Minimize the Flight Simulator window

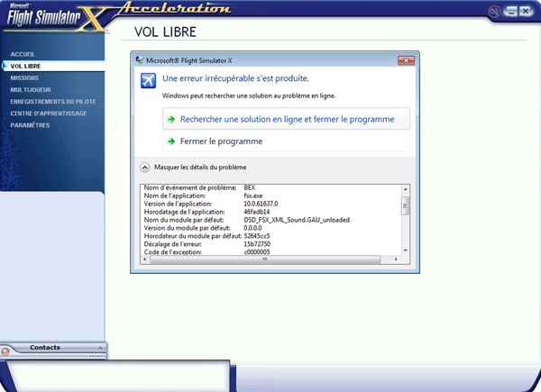(510, 12)
